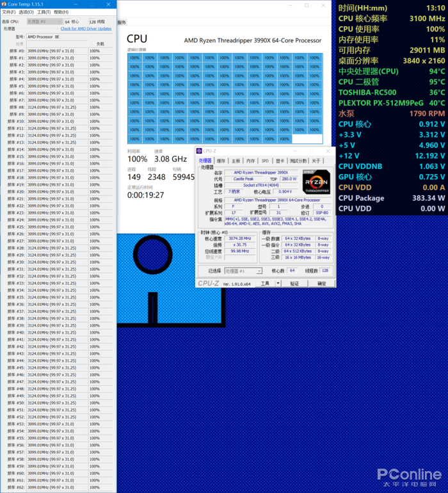Click the 频率 #0 frequency value in Core Temp

click(x=57, y=51)
